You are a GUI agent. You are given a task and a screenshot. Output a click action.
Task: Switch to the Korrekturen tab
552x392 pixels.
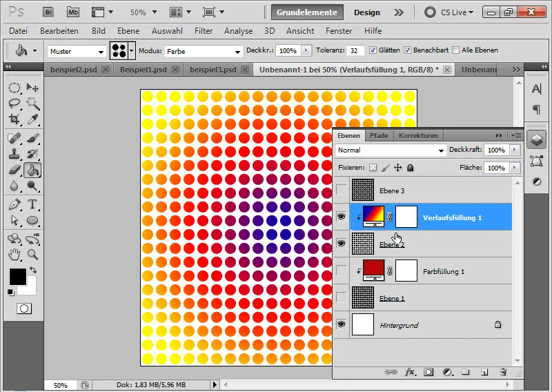click(418, 135)
